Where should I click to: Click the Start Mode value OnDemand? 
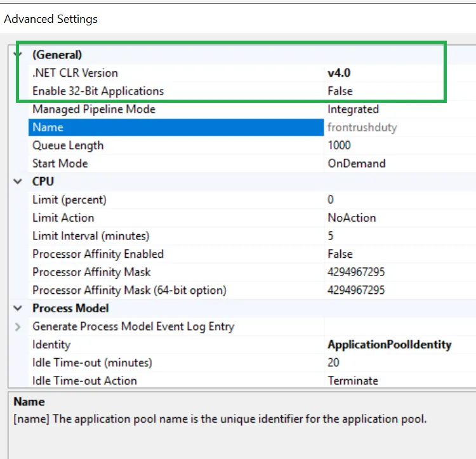pyautogui.click(x=356, y=163)
